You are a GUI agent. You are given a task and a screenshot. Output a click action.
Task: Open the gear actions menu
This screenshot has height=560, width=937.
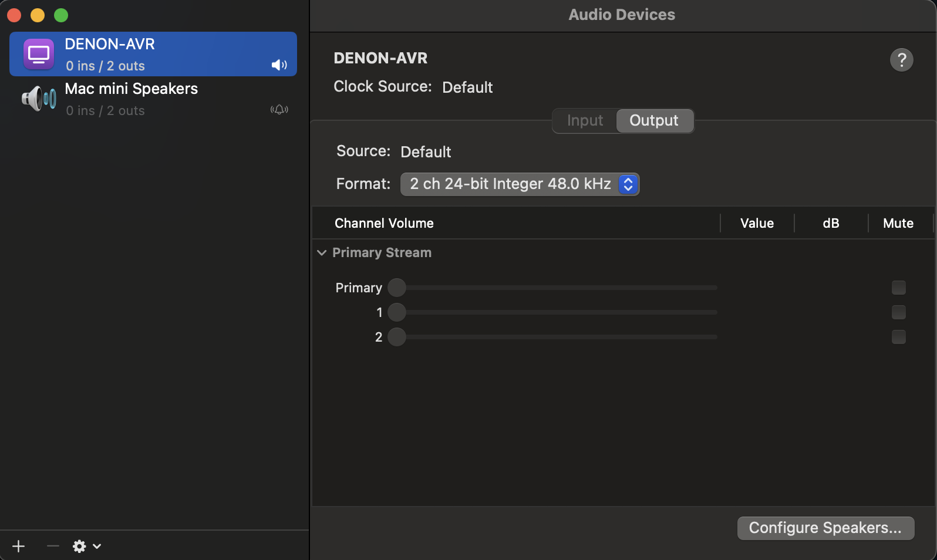[87, 546]
